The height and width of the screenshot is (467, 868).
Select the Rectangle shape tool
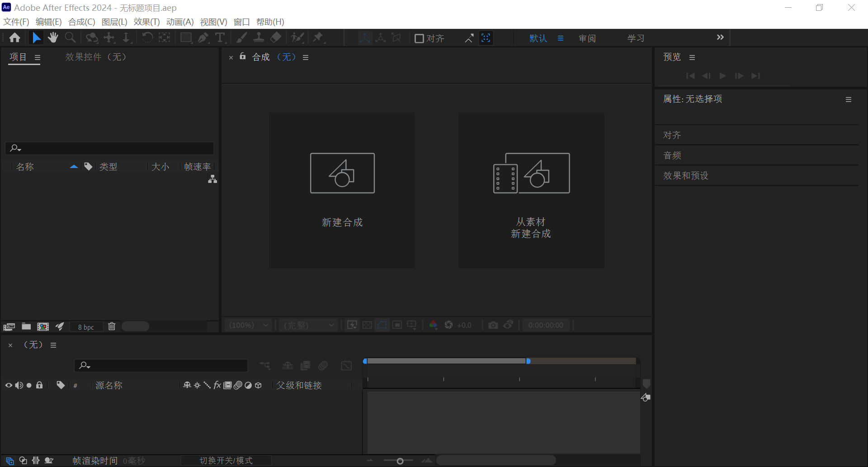(186, 38)
